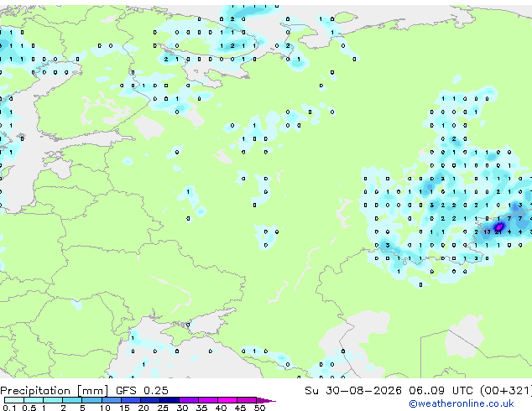Viewport: 532px width, 411px height.
Task: Click the '0.5' legend scale label
Action: (30, 408)
